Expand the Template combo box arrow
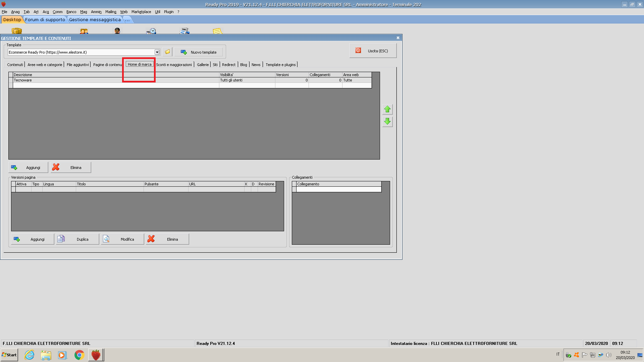Screen dimensions: 644x362 pos(157,52)
